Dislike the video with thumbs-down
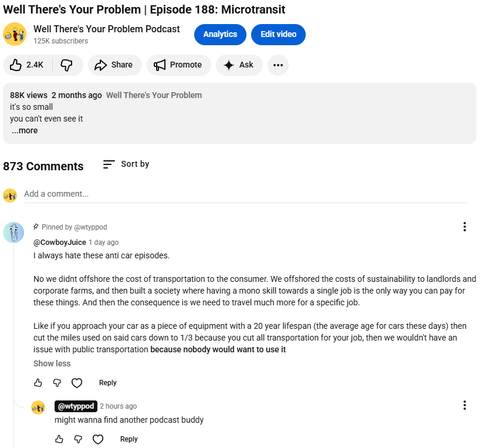 click(67, 65)
